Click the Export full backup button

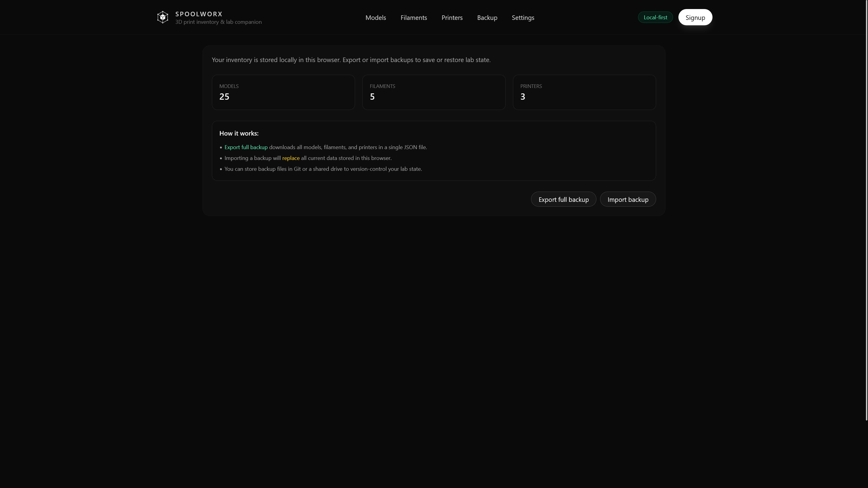tap(563, 199)
